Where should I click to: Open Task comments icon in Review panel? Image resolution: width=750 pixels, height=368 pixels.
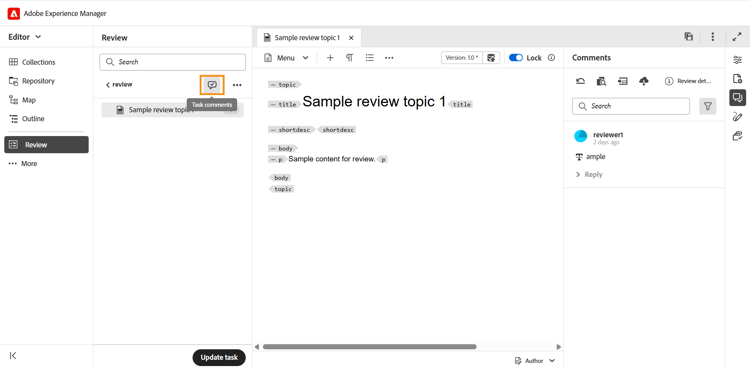coord(212,85)
